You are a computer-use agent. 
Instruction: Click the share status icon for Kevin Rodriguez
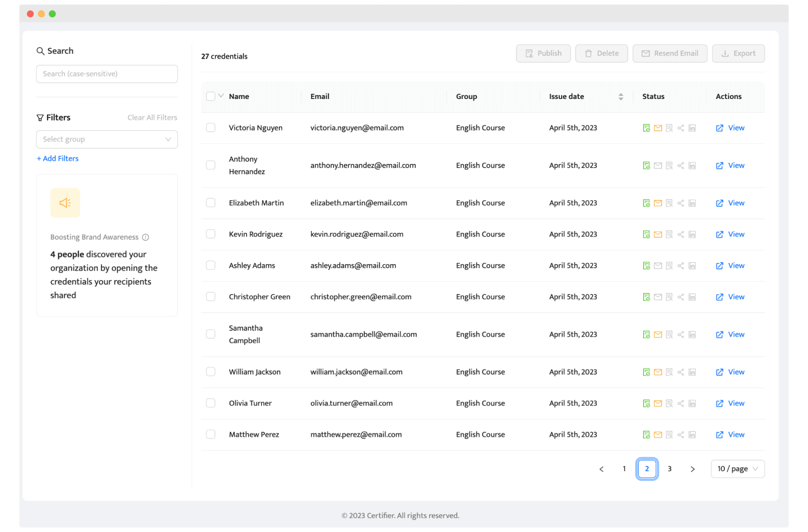pyautogui.click(x=681, y=234)
